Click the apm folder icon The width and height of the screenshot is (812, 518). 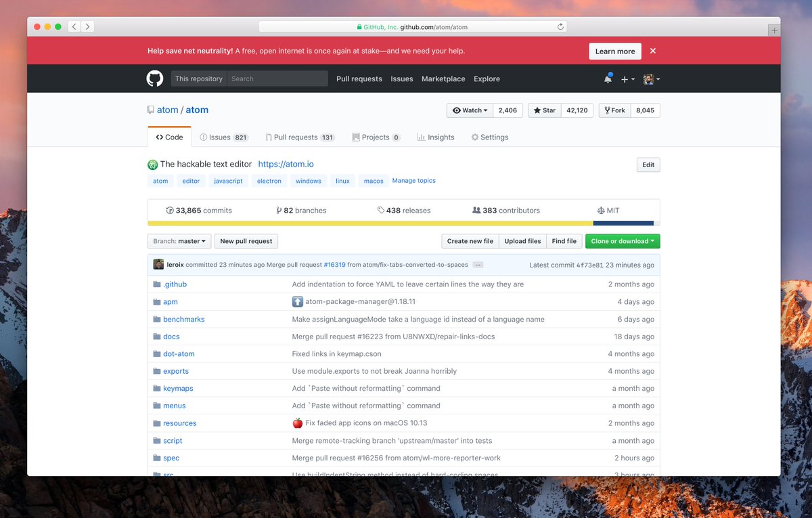pyautogui.click(x=157, y=302)
